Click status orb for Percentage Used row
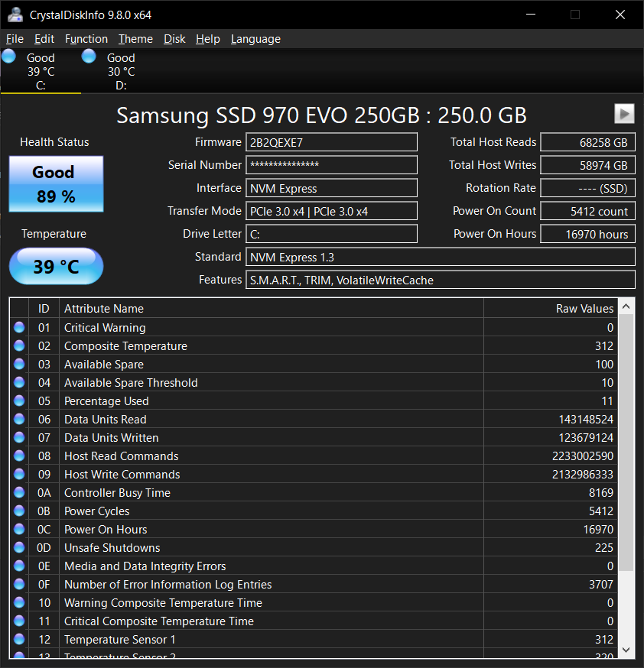This screenshot has height=668, width=644. click(19, 400)
